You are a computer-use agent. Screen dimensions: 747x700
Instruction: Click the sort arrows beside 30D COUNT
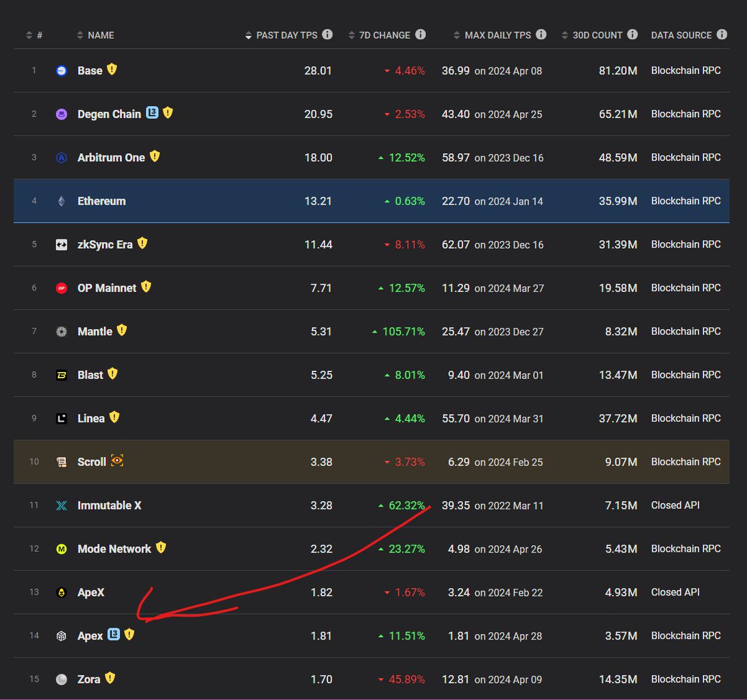563,35
